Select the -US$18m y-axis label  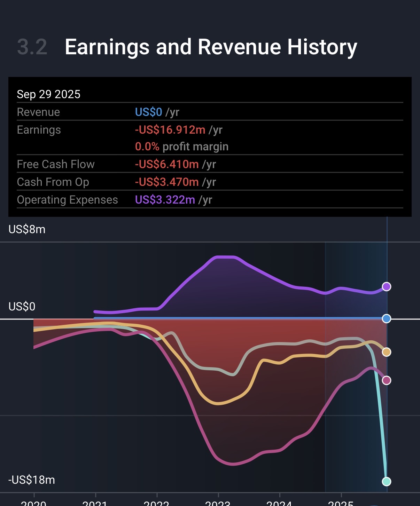point(32,480)
